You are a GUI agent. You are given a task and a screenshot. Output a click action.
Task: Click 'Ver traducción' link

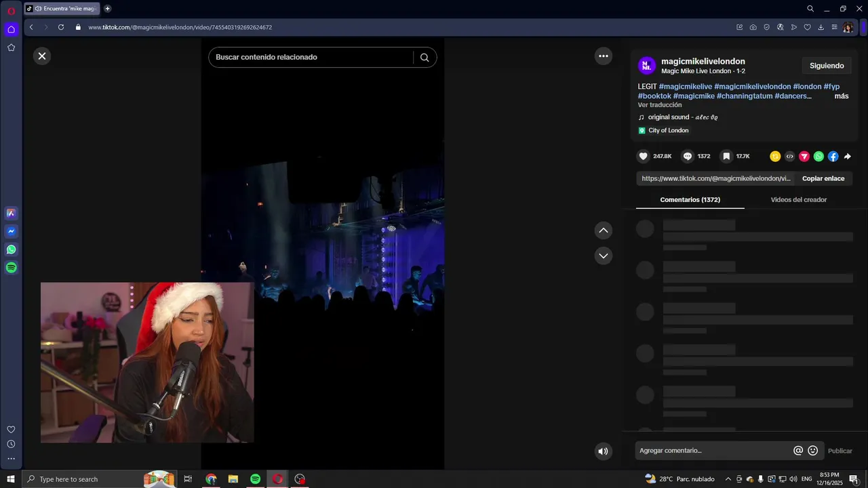[x=660, y=105]
